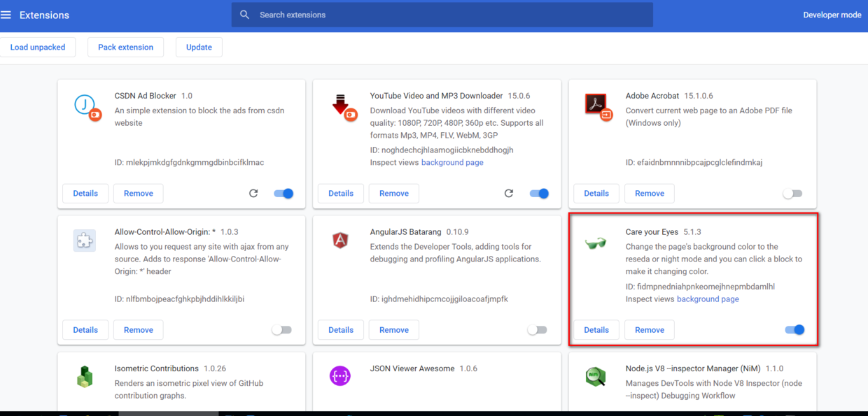Remove YouTube Video and MP3 Downloader
The height and width of the screenshot is (416, 868).
click(x=394, y=194)
